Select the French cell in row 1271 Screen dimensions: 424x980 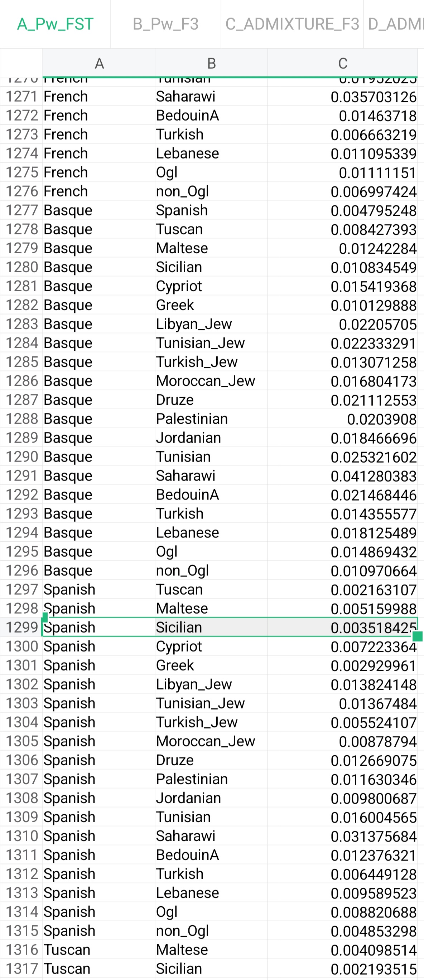pyautogui.click(x=98, y=96)
